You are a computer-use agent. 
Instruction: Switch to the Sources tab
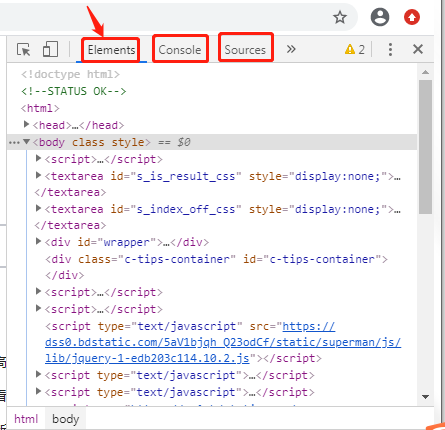(245, 50)
